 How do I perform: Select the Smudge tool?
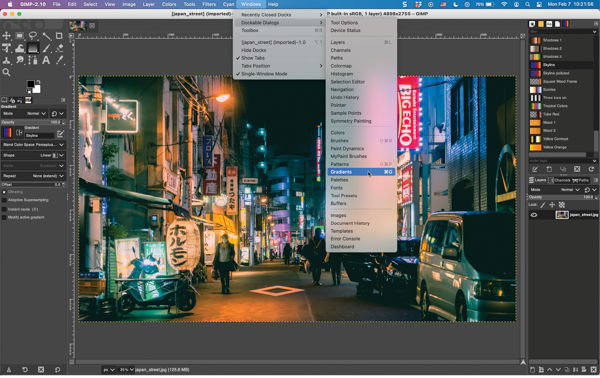pyautogui.click(x=20, y=60)
